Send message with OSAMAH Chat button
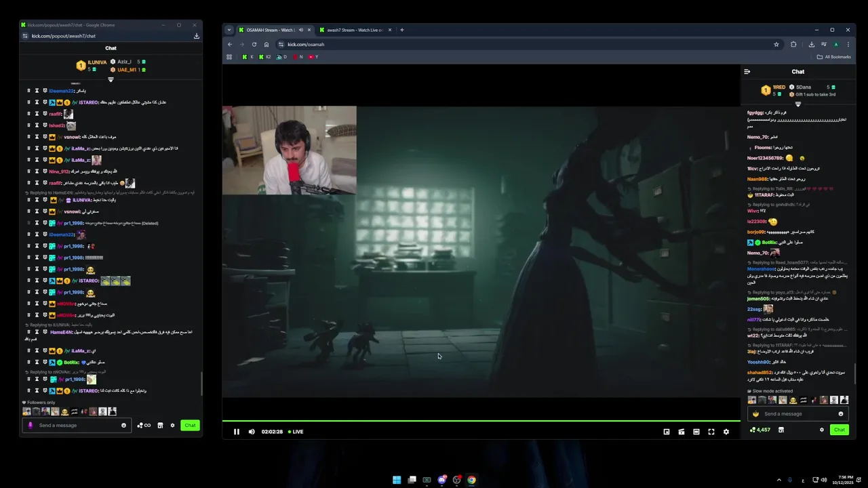Viewport: 868px width, 488px height. click(840, 430)
